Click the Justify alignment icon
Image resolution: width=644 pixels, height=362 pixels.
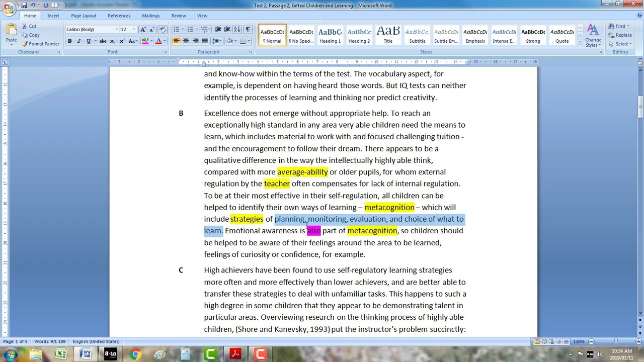click(205, 41)
